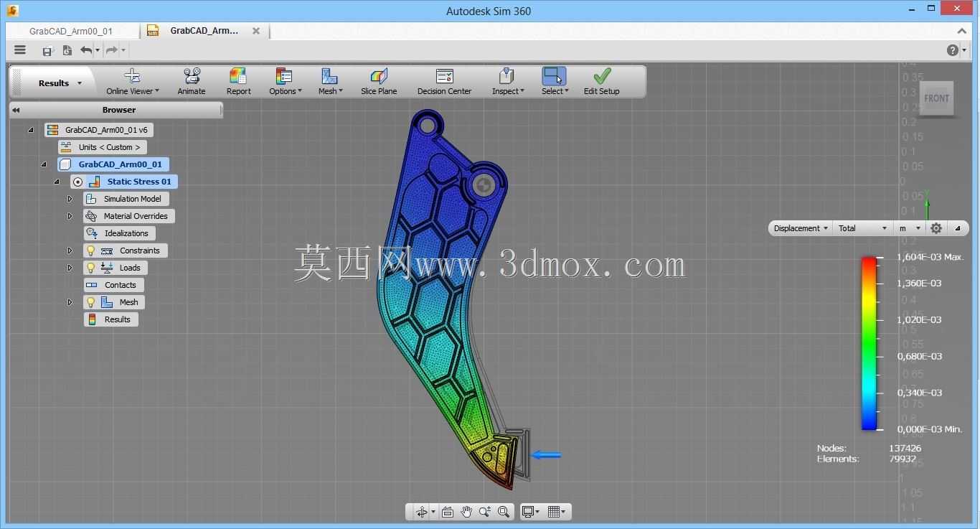Select the Orbit navigation tool

click(x=421, y=512)
